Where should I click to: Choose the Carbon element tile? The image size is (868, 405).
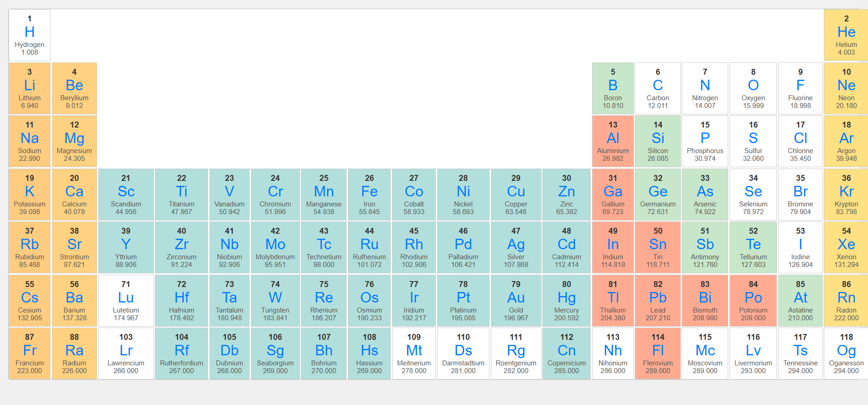[658, 88]
